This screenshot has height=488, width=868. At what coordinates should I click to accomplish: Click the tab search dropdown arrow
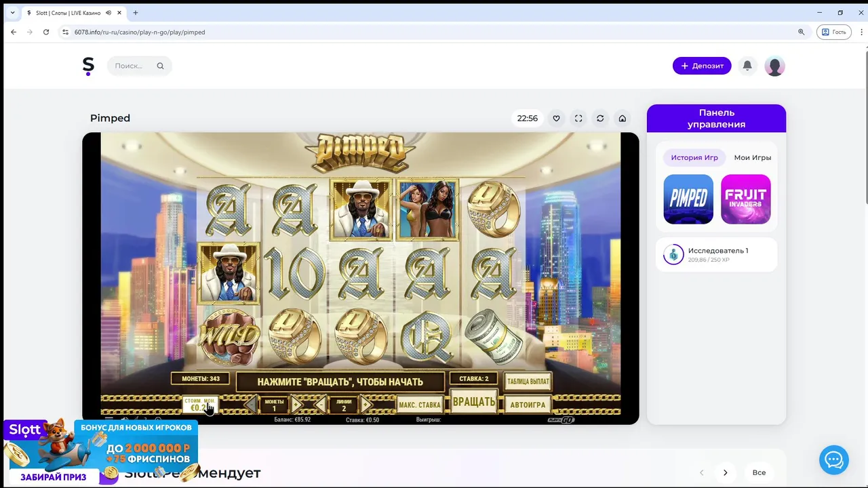click(x=12, y=12)
